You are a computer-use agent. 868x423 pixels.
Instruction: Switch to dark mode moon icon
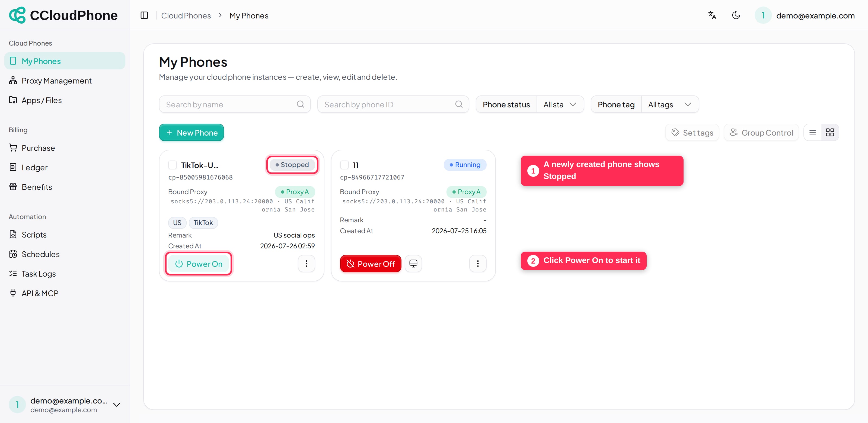pyautogui.click(x=736, y=15)
